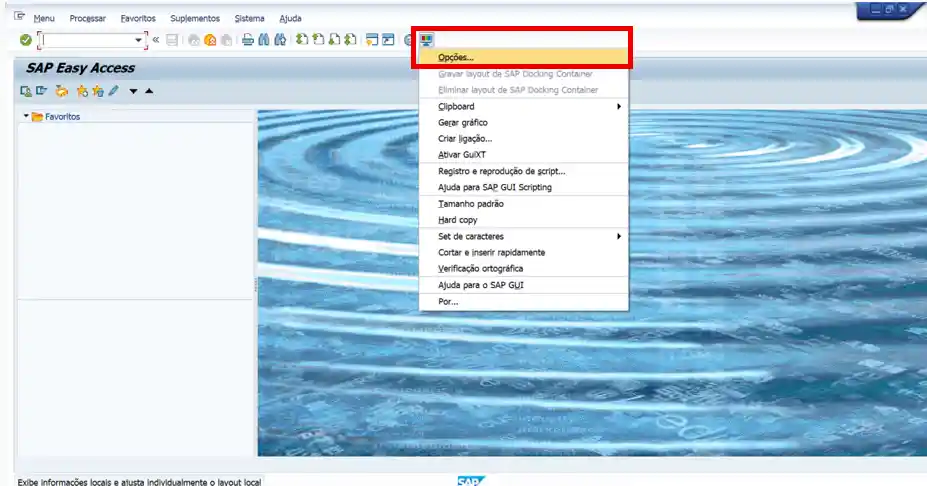927x486 pixels.
Task: Open the Processar menu
Action: [87, 18]
